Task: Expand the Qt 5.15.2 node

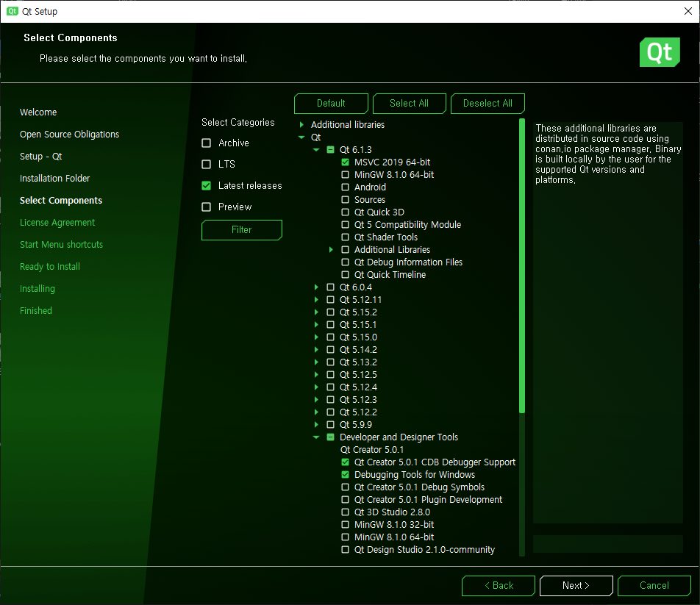Action: [316, 312]
